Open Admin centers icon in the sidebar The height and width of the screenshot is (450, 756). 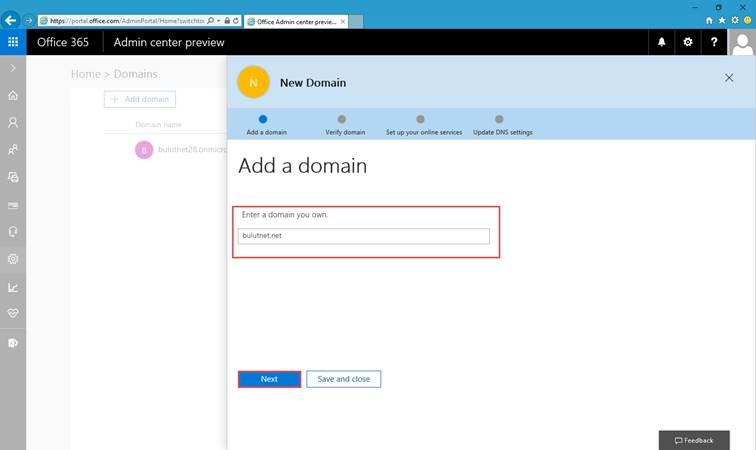point(13,343)
